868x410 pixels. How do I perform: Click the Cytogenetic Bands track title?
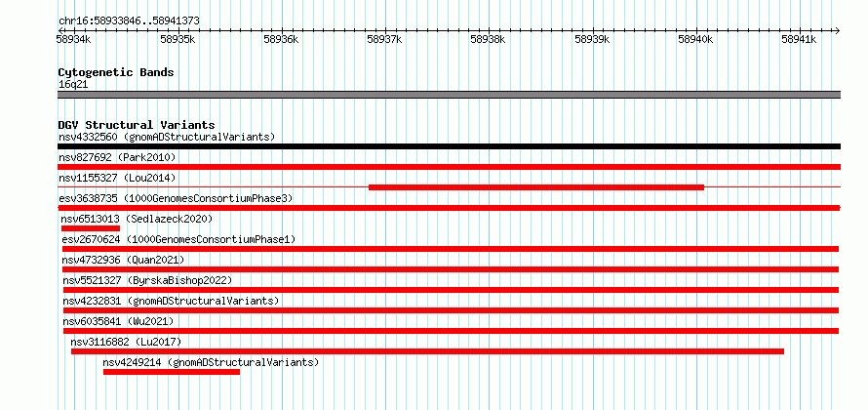point(116,72)
